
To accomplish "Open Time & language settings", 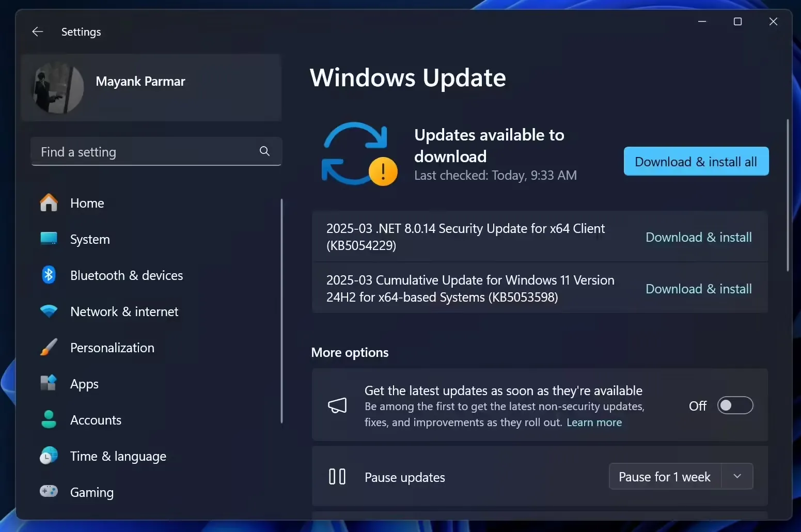I will pyautogui.click(x=118, y=456).
